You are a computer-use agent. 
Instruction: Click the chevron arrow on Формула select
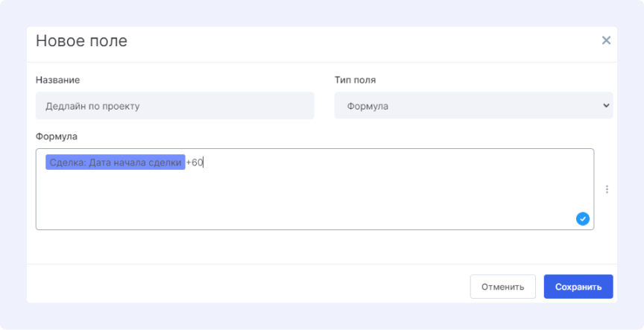[x=605, y=106]
